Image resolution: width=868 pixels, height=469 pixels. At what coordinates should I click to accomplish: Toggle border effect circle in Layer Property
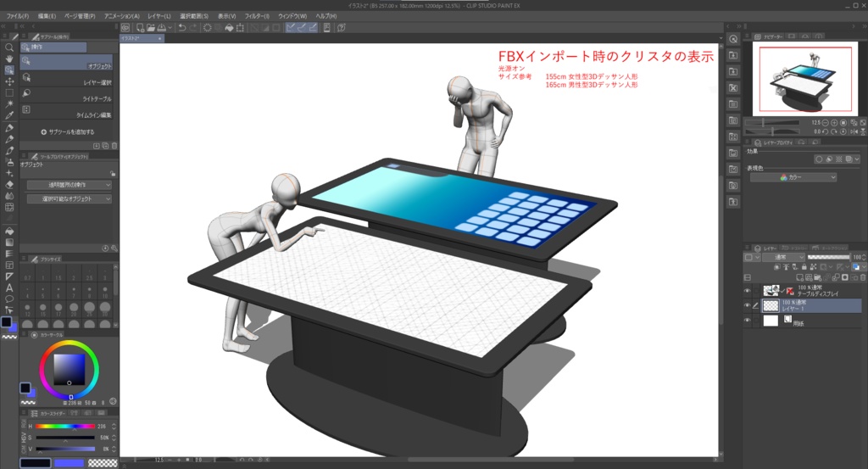tap(819, 159)
